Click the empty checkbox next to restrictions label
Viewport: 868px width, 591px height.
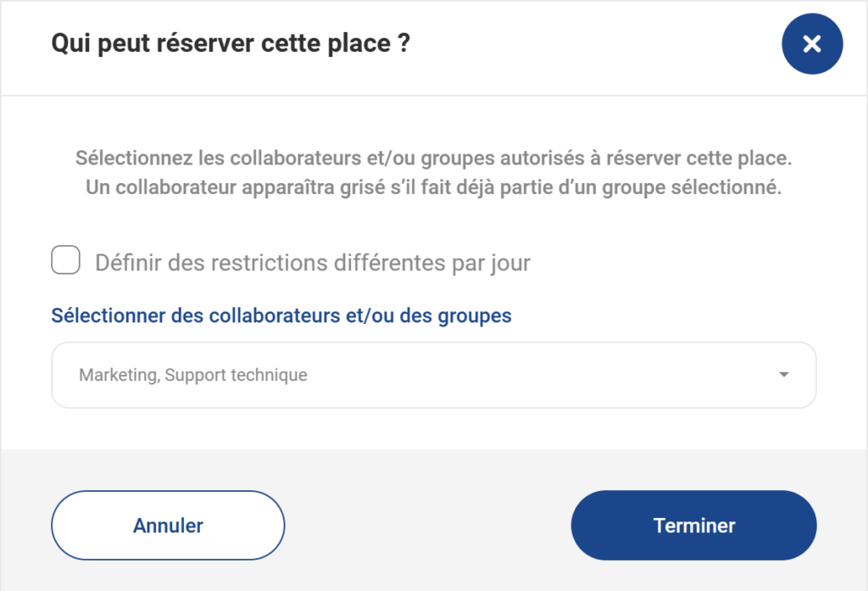click(65, 260)
